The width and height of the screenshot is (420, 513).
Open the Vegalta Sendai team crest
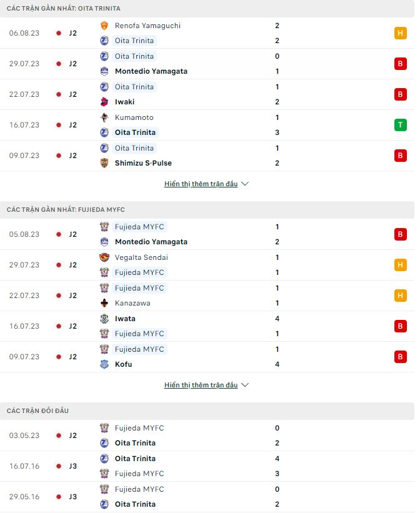coord(104,257)
